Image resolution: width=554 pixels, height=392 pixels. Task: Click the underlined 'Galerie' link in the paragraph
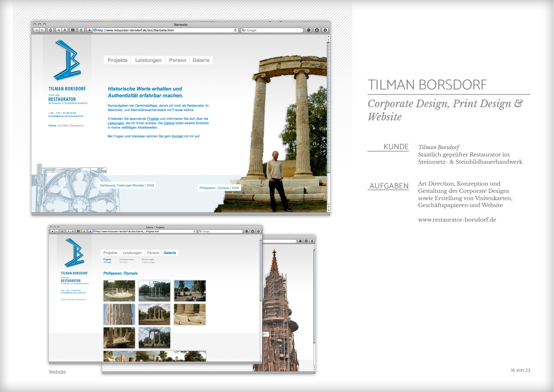169,123
